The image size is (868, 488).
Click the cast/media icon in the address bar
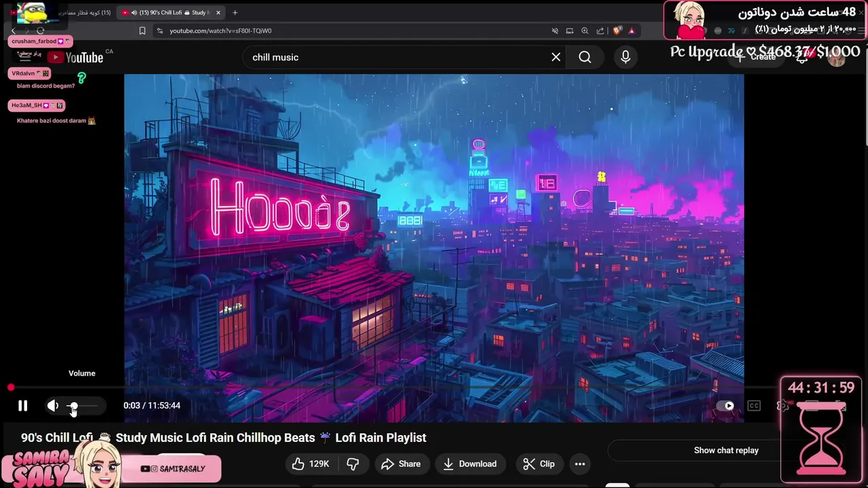click(x=570, y=30)
